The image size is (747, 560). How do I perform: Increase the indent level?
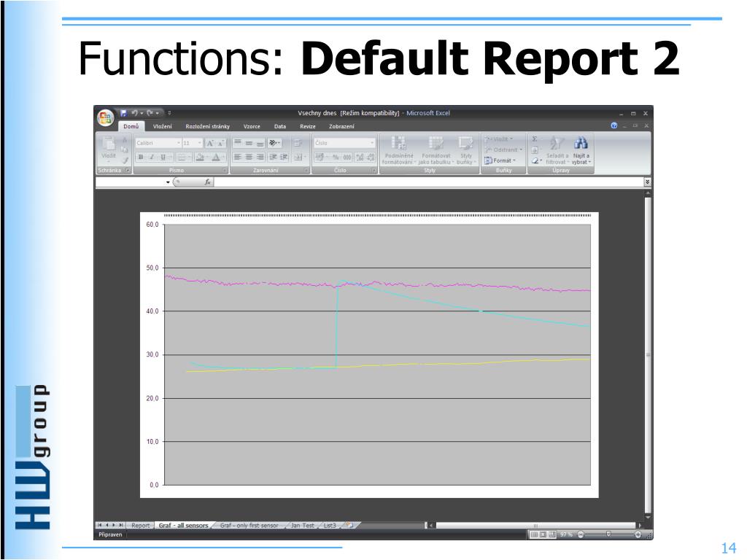pos(284,157)
